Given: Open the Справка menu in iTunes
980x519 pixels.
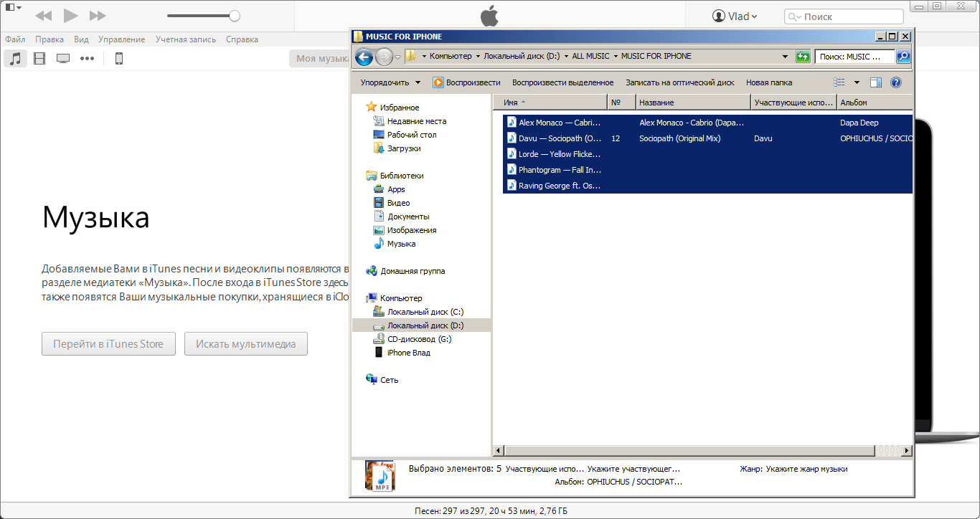Looking at the screenshot, I should (x=242, y=39).
